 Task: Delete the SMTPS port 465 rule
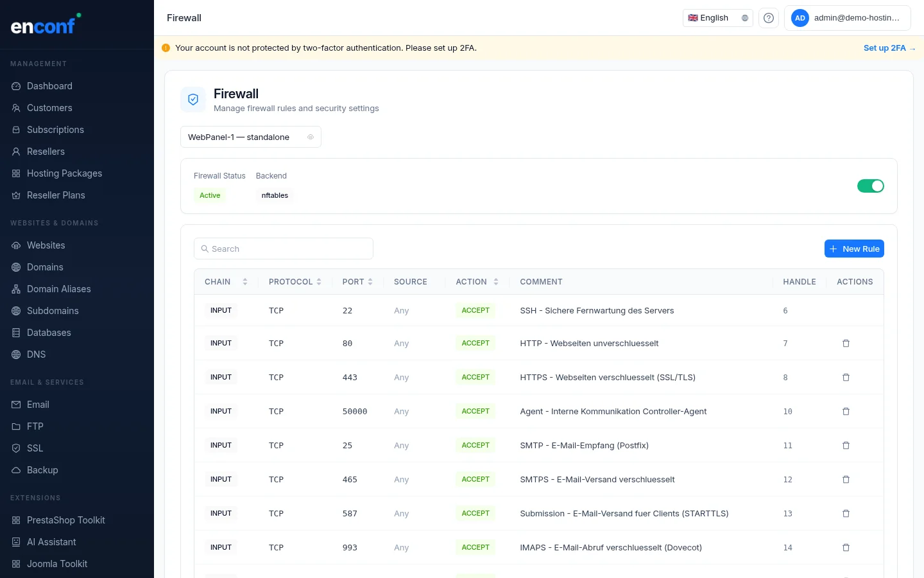[846, 480]
